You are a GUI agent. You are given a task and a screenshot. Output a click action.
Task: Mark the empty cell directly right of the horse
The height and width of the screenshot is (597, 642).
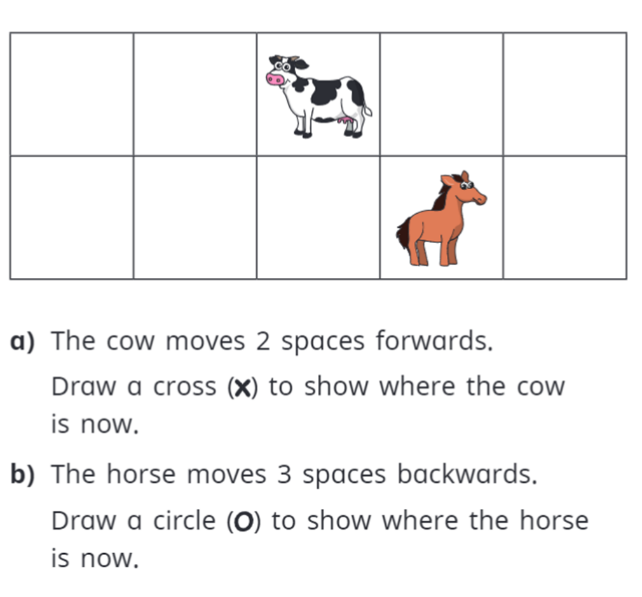click(565, 218)
